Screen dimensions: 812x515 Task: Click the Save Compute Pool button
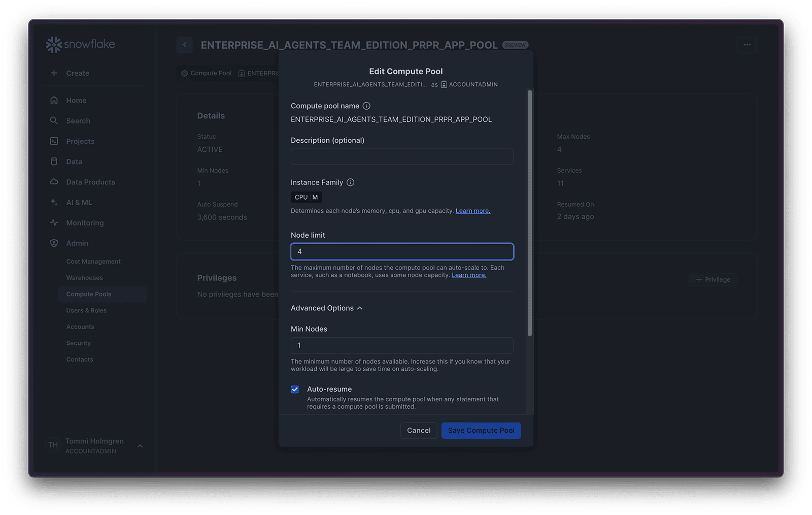[481, 431]
